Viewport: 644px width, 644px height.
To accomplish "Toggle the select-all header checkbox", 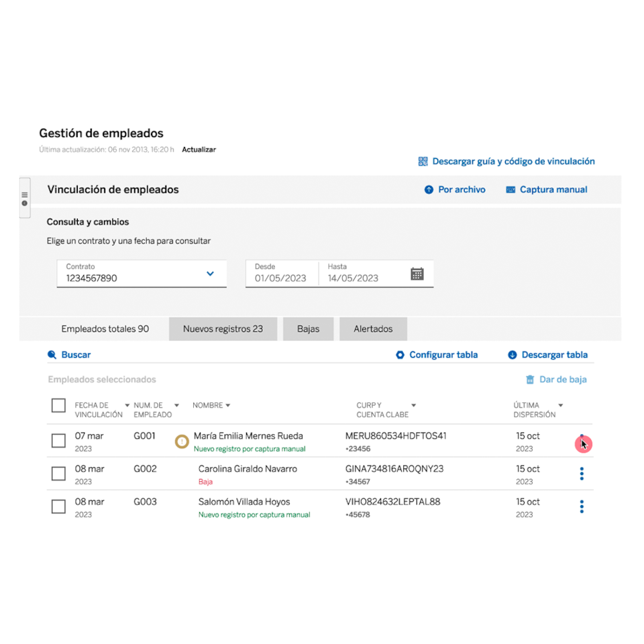I will click(x=58, y=405).
